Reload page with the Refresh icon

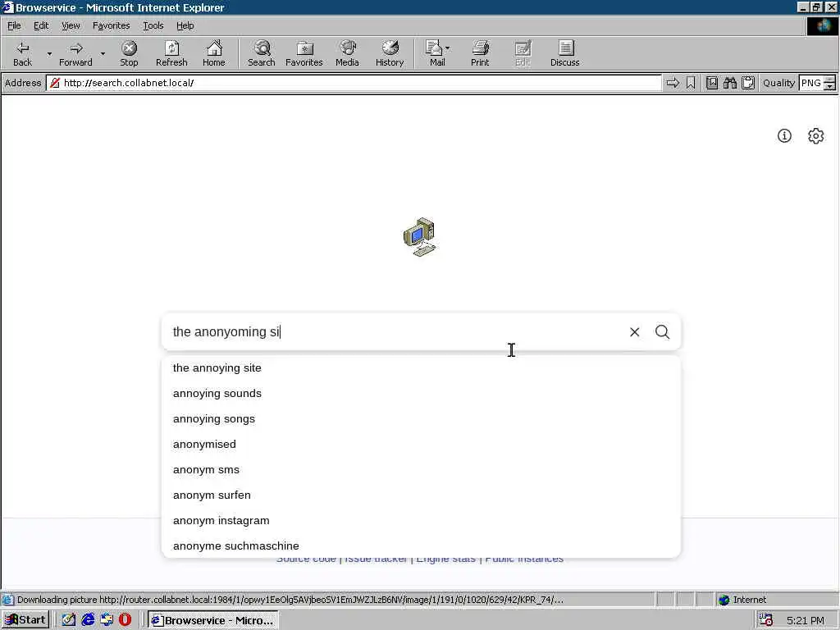[171, 53]
